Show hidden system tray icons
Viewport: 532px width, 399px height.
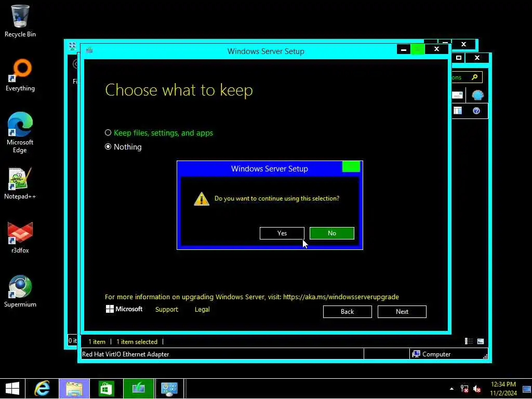[x=451, y=389]
